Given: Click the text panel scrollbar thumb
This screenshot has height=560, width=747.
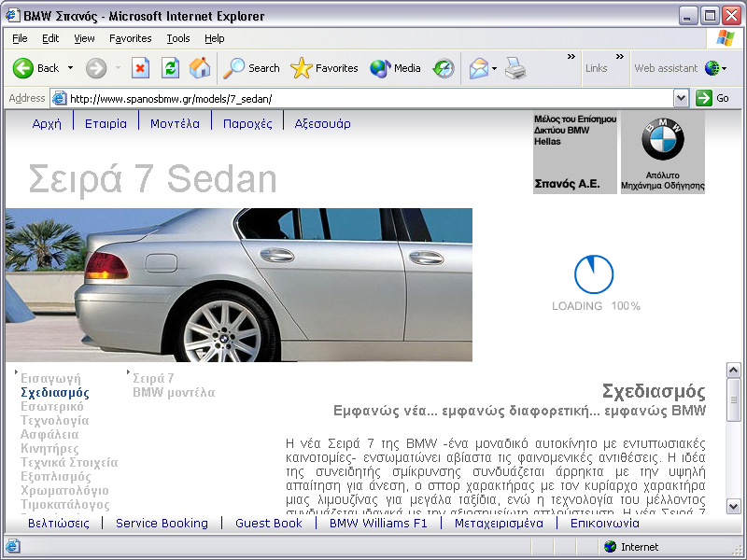Looking at the screenshot, I should (x=733, y=400).
